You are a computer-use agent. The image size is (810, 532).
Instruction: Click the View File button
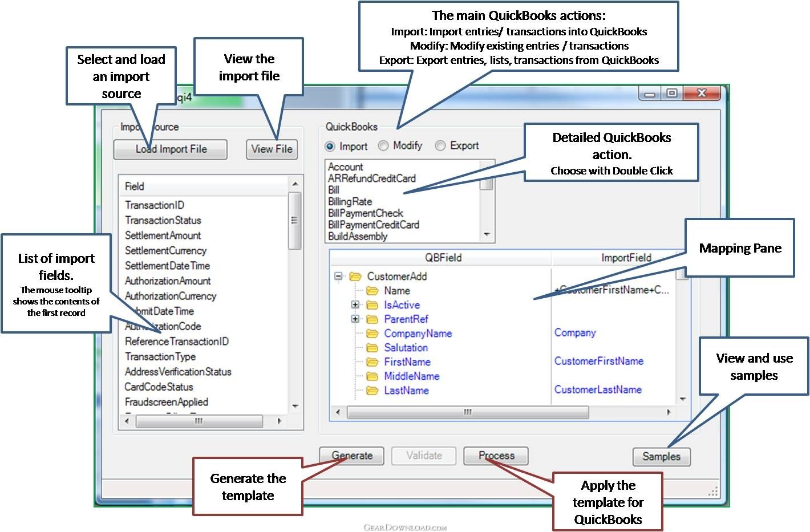(272, 149)
